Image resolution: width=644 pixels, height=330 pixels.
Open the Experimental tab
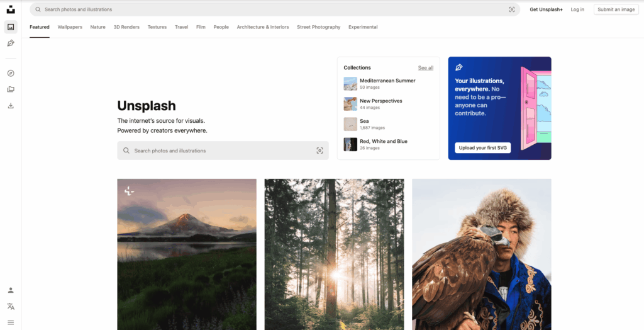tap(363, 27)
